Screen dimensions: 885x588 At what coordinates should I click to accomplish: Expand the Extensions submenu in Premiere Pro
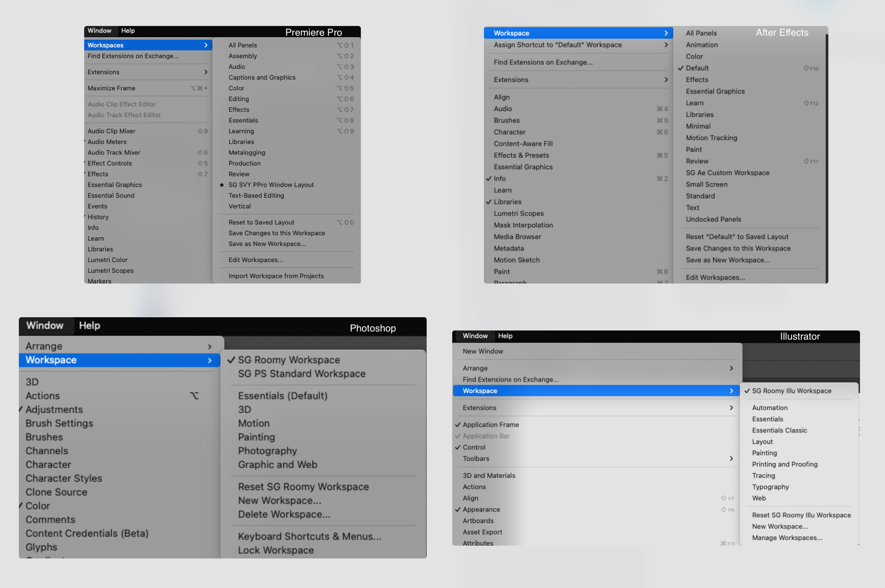[x=103, y=72]
